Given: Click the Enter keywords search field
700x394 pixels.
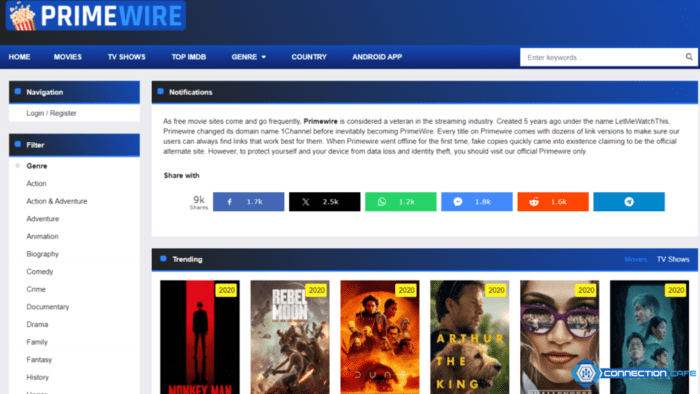Looking at the screenshot, I should point(603,57).
